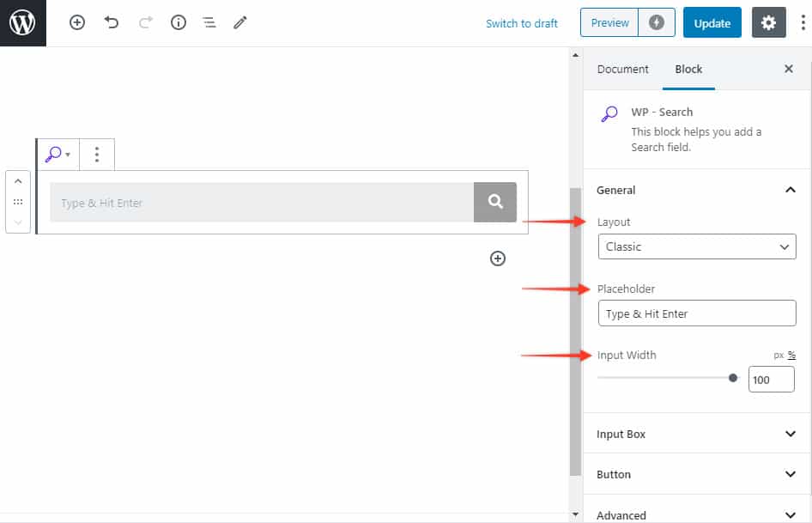Viewport: 812px width, 523px height.
Task: Open the three-dot more options menu
Action: 803,23
